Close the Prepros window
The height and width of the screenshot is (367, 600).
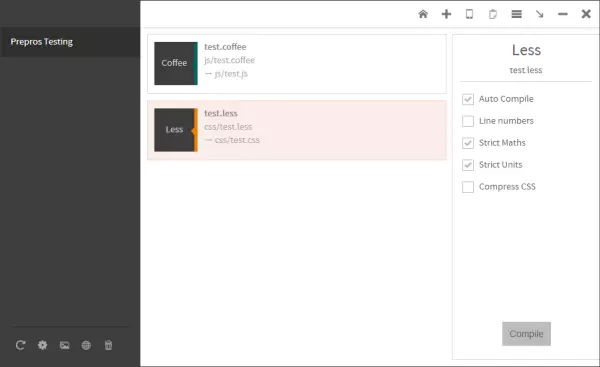click(586, 14)
